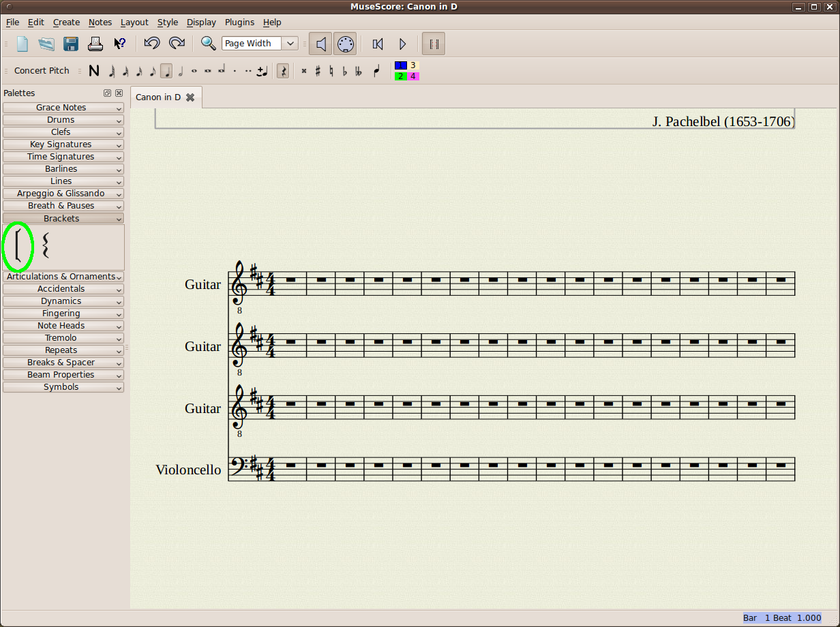Undo the last action

click(x=151, y=44)
